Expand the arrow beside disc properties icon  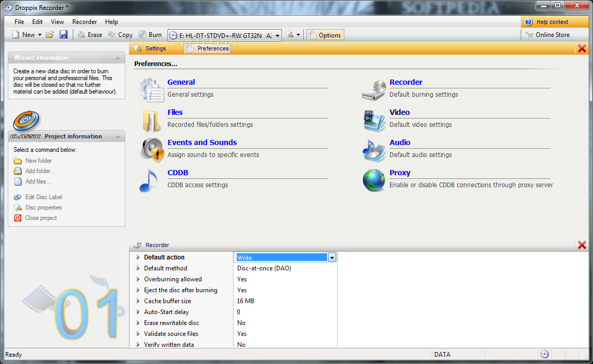[x=299, y=35]
